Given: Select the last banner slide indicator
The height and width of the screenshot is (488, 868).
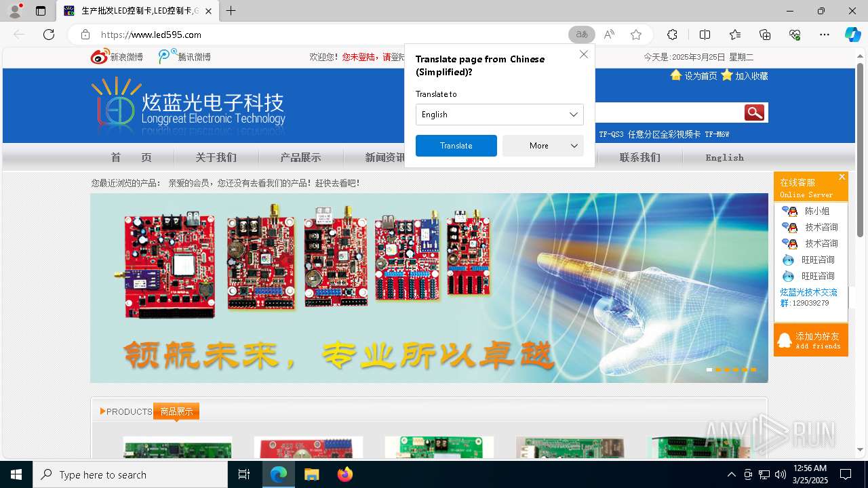Looking at the screenshot, I should click(x=753, y=369).
